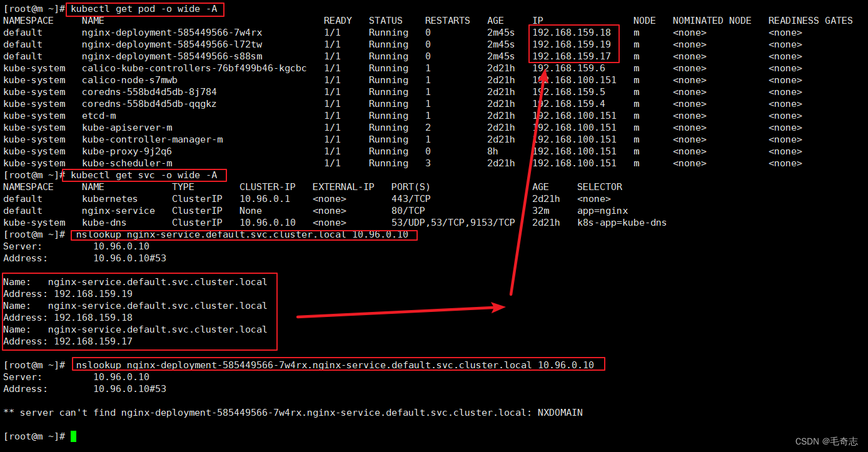Viewport: 868px width, 452px height.
Task: Click the NXDOMAIN error message line
Action: [x=293, y=413]
